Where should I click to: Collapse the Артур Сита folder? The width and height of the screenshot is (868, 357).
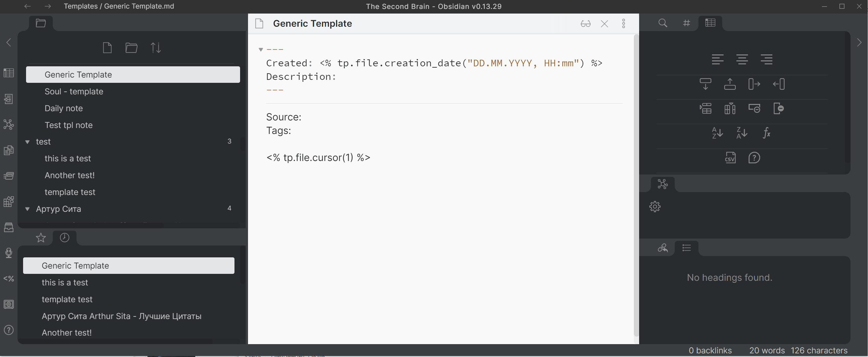[28, 209]
